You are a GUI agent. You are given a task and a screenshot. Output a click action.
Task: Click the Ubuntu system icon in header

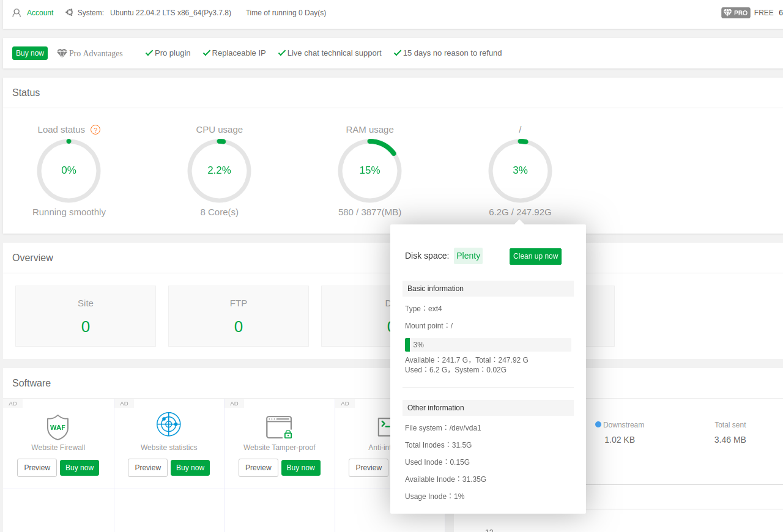[69, 13]
